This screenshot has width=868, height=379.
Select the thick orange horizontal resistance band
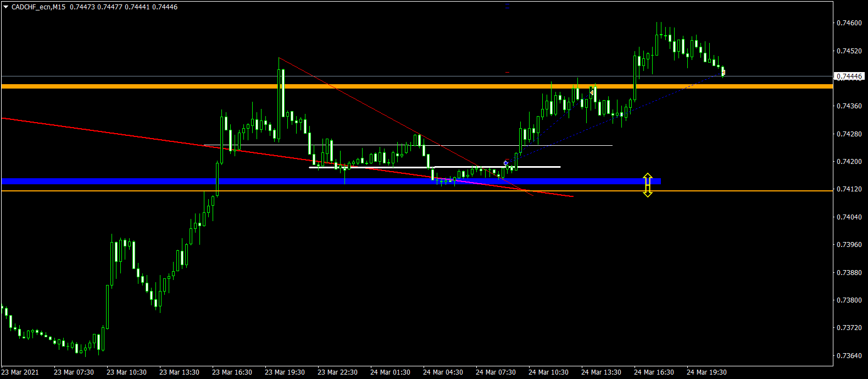pyautogui.click(x=417, y=86)
